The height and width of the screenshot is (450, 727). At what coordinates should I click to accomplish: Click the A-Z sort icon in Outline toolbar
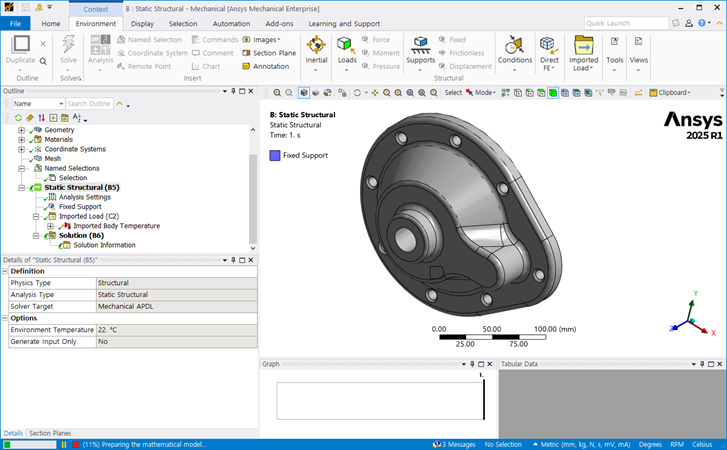pyautogui.click(x=77, y=118)
